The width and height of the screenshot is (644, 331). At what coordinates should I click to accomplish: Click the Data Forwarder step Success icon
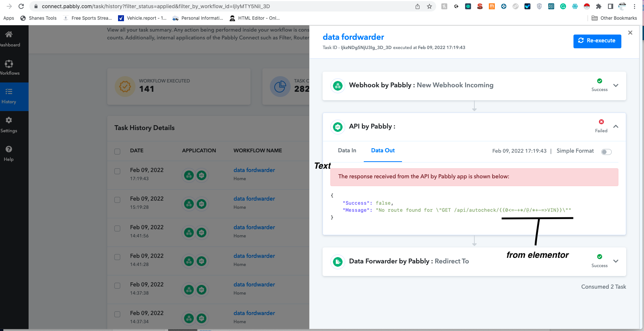pyautogui.click(x=599, y=257)
